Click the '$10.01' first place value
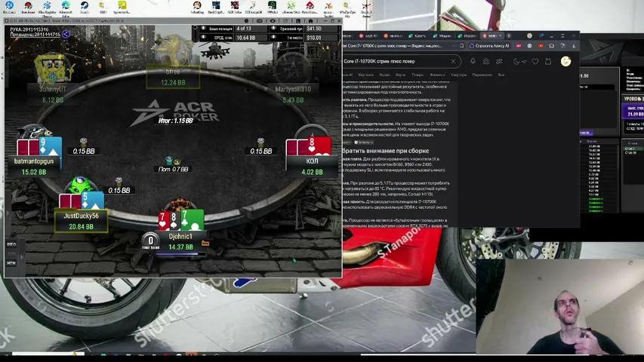644x362 pixels. tap(314, 38)
